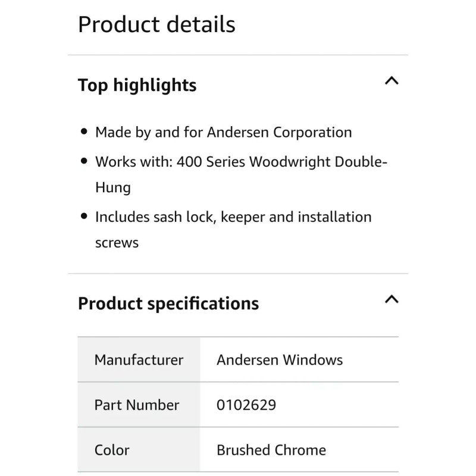Click the Brushed Chrome color value

[x=271, y=450]
